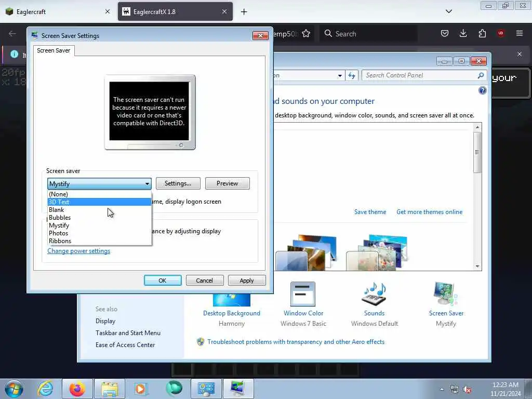
Task: Open the network tray icon
Action: tap(454, 390)
